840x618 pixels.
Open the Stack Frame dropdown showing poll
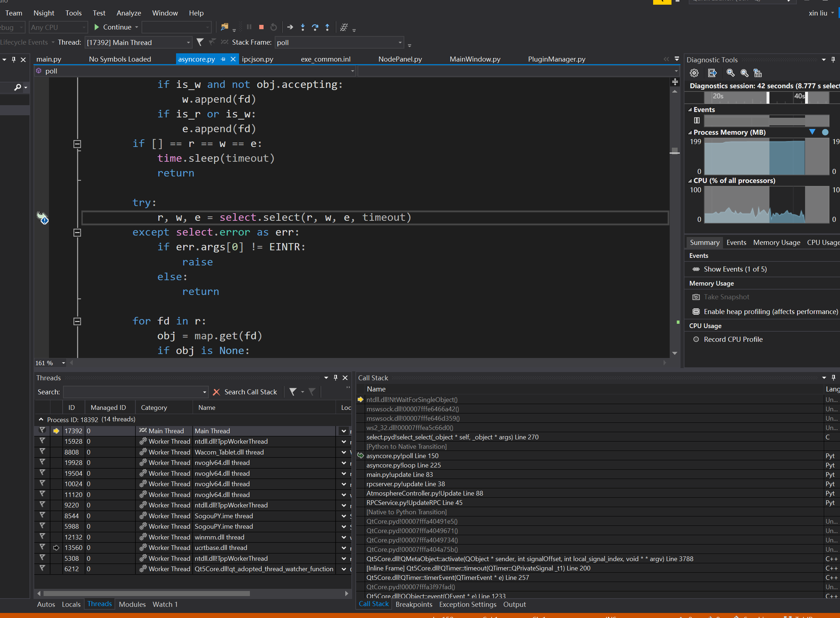point(339,42)
